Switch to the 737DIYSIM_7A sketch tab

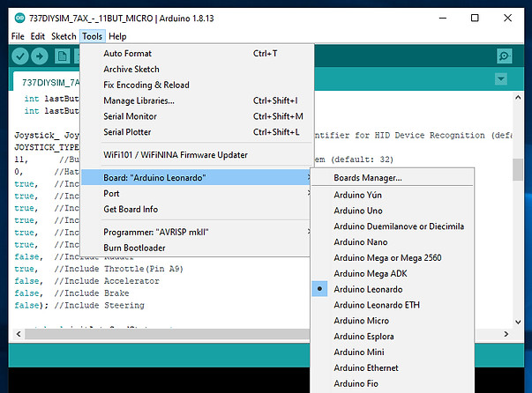(x=47, y=81)
